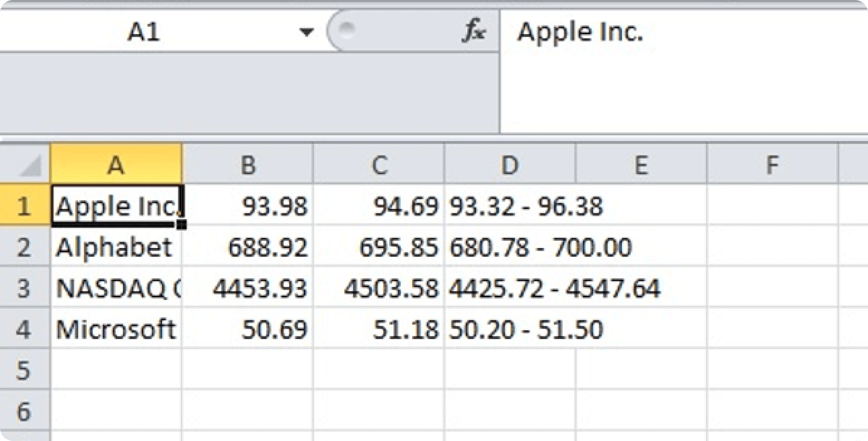Click the fill handle on cell A1

[182, 224]
